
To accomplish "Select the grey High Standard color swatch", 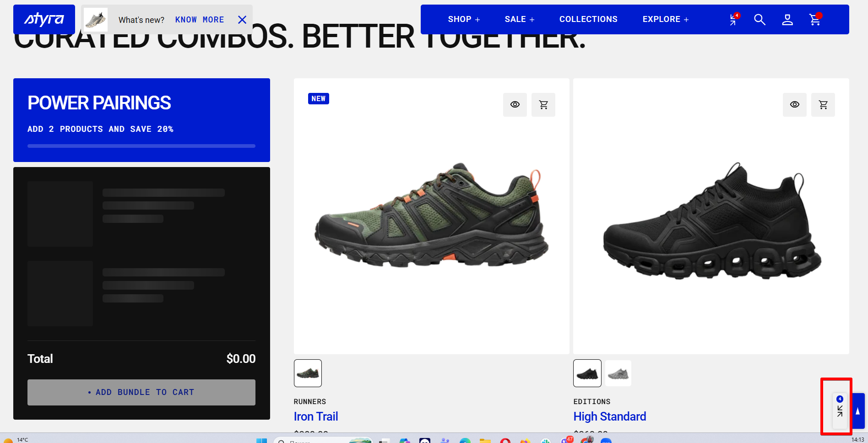I will pyautogui.click(x=618, y=373).
